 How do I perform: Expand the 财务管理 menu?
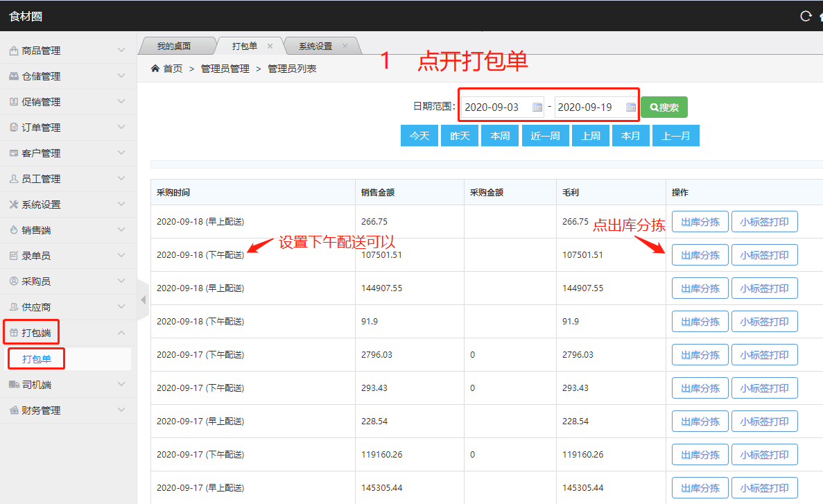(121, 410)
